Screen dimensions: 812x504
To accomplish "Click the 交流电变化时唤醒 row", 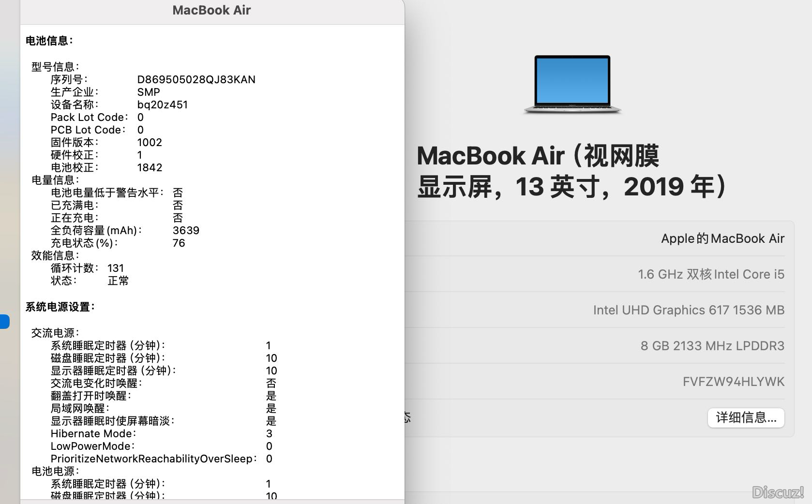I will [164, 383].
